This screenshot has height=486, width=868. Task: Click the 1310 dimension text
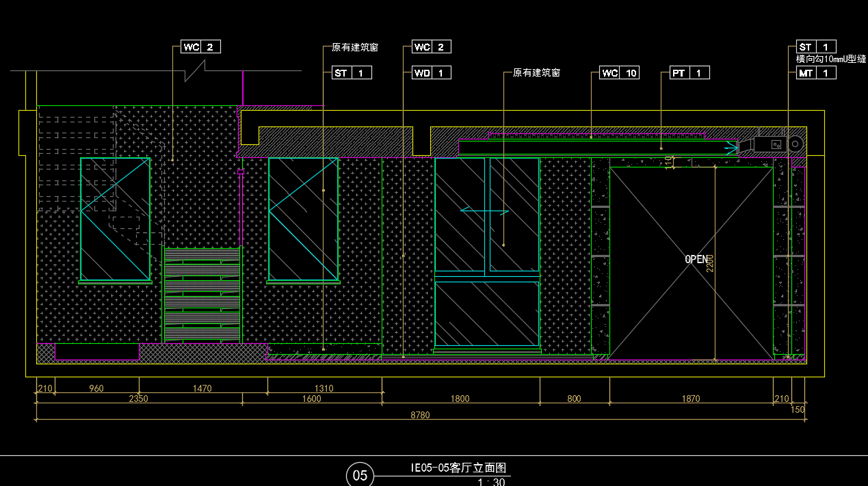click(324, 388)
